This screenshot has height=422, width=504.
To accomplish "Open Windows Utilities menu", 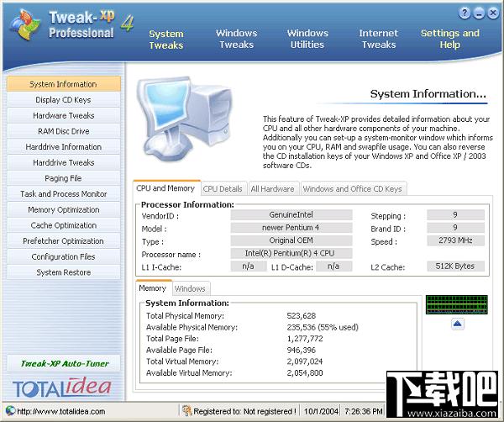I will 307,39.
